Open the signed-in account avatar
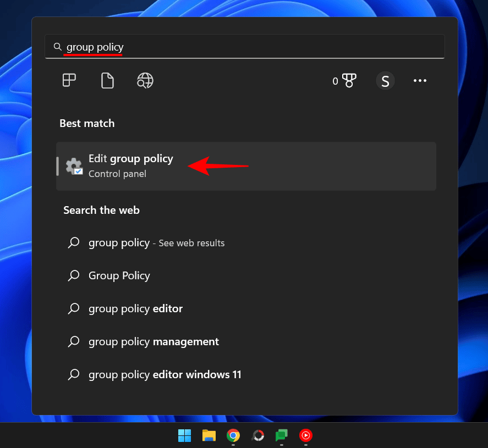The image size is (488, 448). coord(385,80)
